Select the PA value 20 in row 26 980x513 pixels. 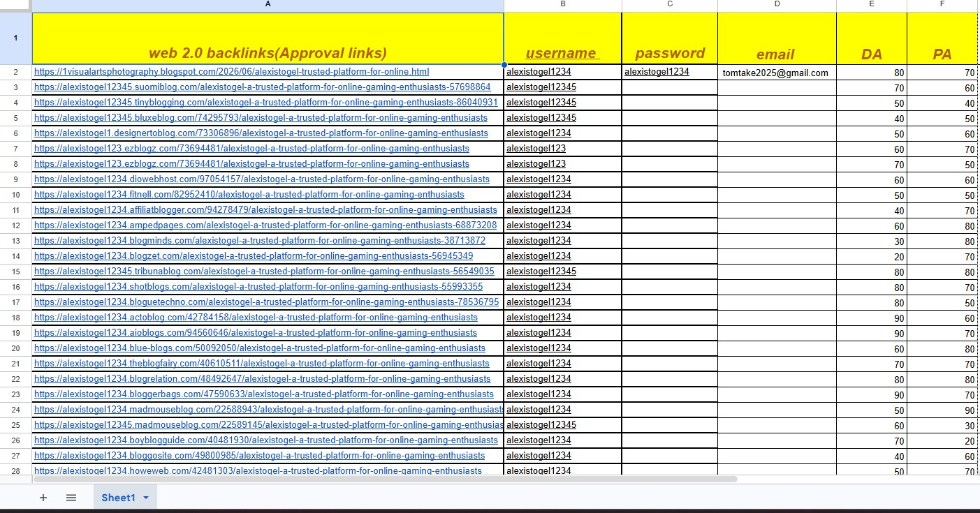pos(942,440)
